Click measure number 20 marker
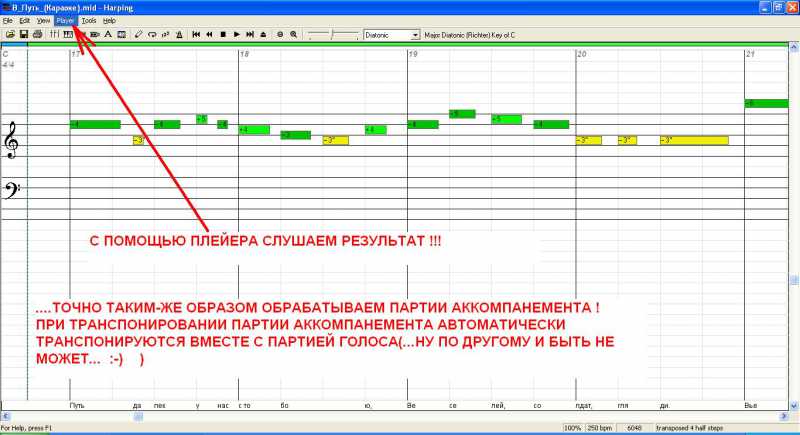 click(582, 54)
